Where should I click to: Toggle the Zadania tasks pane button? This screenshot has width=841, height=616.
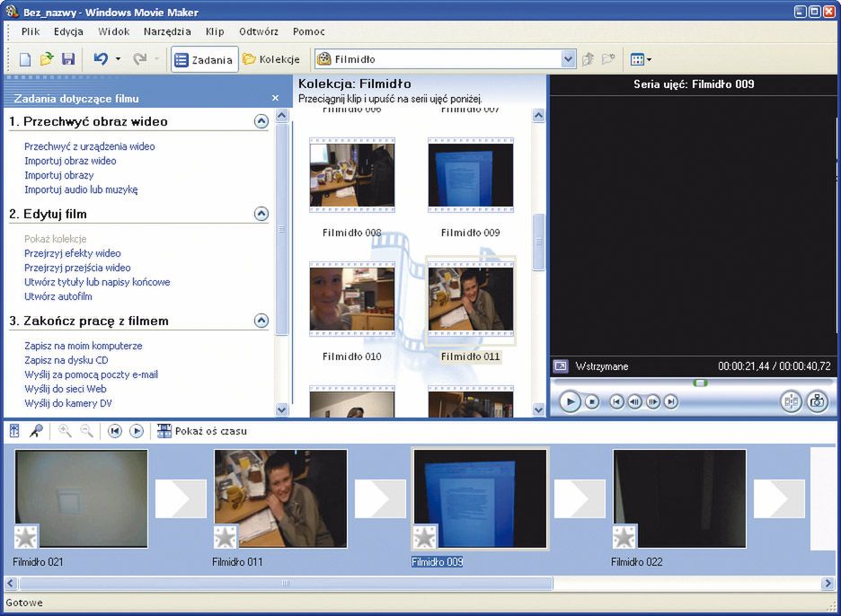coord(205,59)
